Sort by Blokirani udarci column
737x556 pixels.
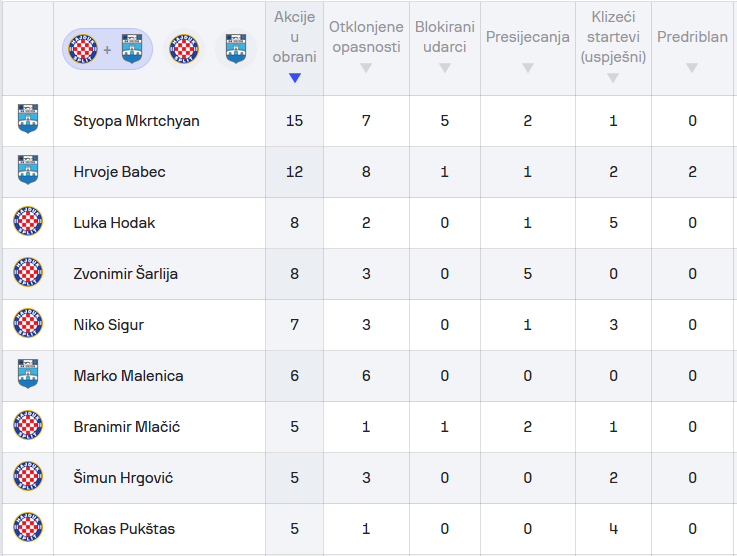(445, 47)
